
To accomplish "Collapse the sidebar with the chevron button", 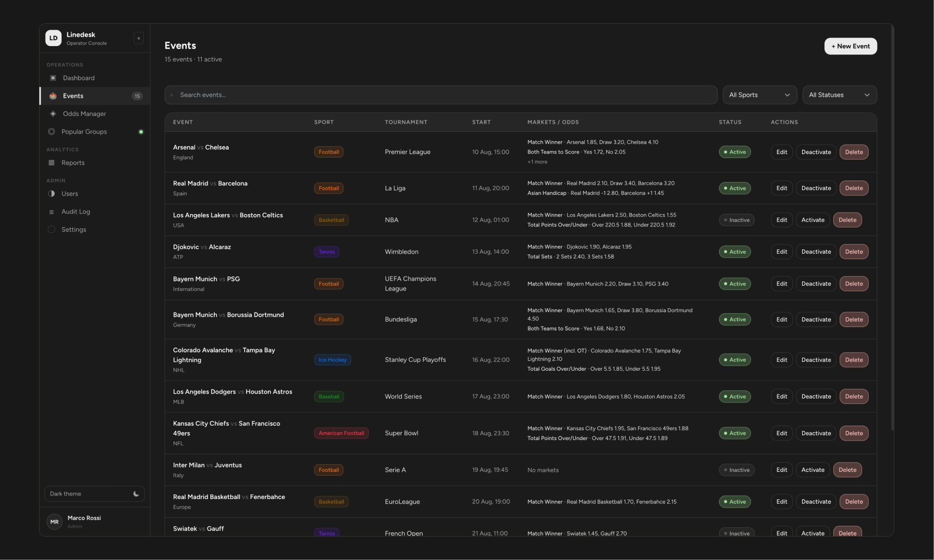I will tap(139, 38).
